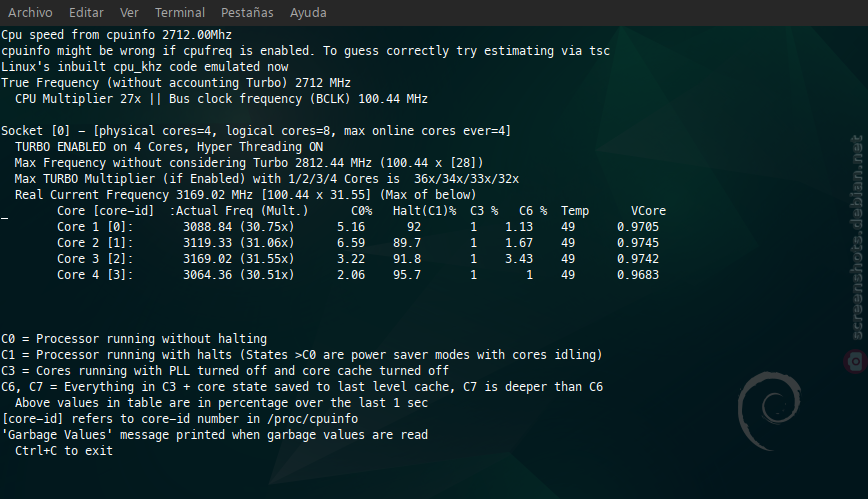Open the Ver menu
This screenshot has width=868, height=499.
coord(129,12)
